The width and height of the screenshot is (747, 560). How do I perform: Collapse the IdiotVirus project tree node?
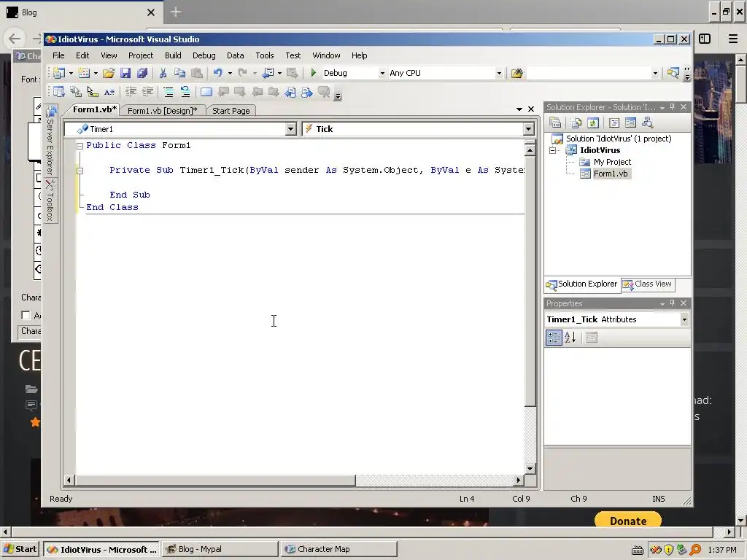coord(553,150)
